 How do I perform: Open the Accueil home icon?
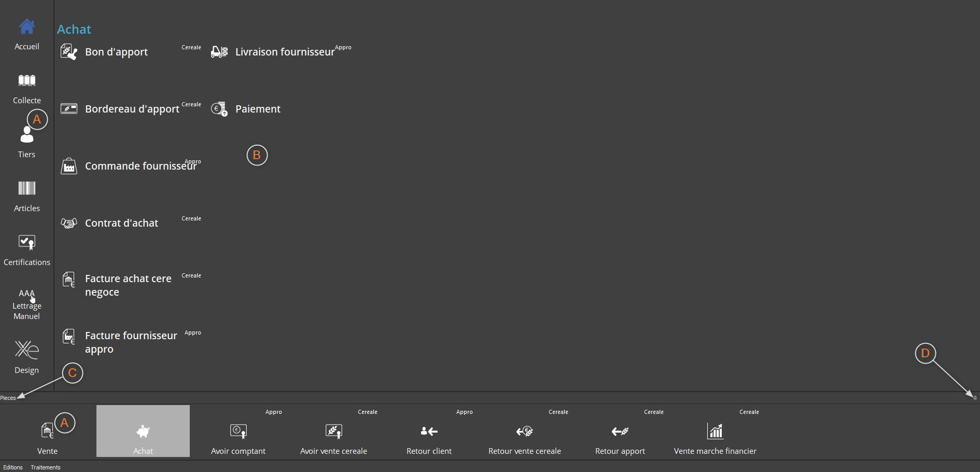(x=27, y=27)
